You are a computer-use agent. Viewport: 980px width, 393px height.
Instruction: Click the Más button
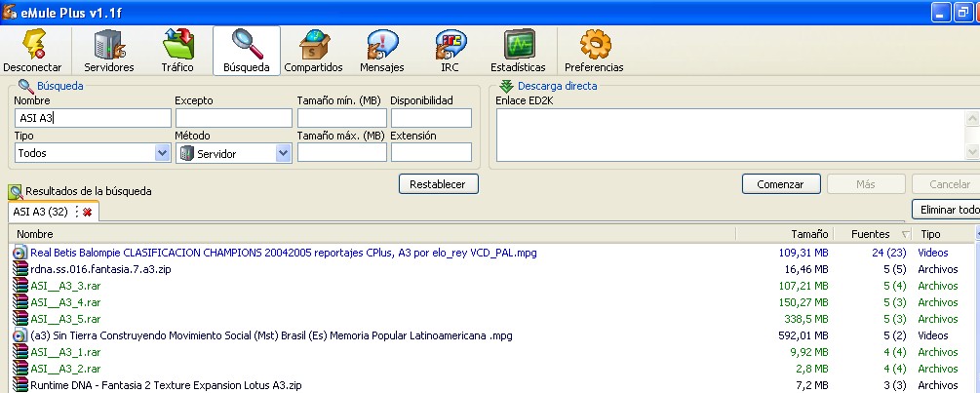(x=866, y=184)
